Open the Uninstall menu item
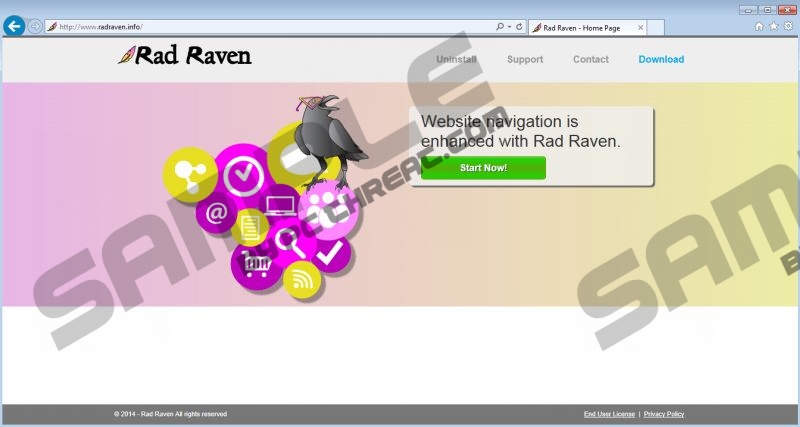The width and height of the screenshot is (800, 427). click(456, 59)
